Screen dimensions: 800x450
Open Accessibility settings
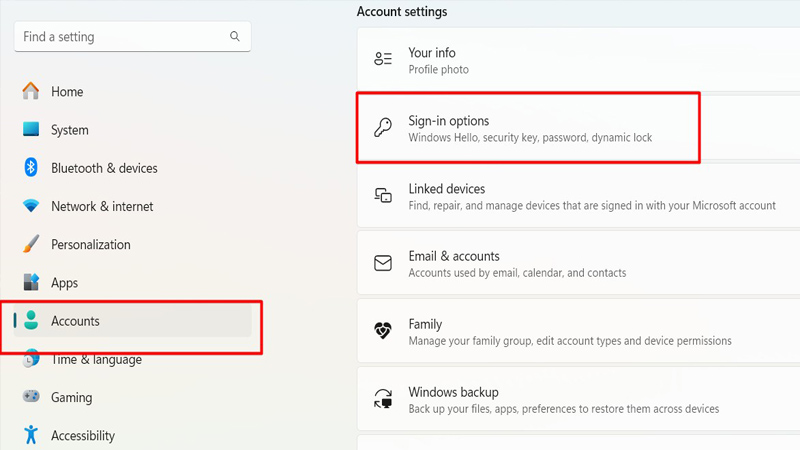[x=133, y=436]
